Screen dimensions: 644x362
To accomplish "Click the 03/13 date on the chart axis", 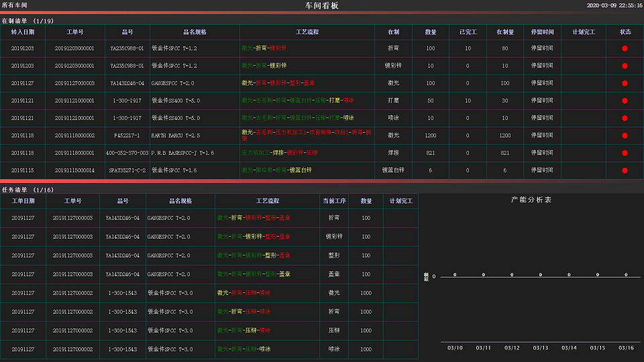I will [x=540, y=348].
